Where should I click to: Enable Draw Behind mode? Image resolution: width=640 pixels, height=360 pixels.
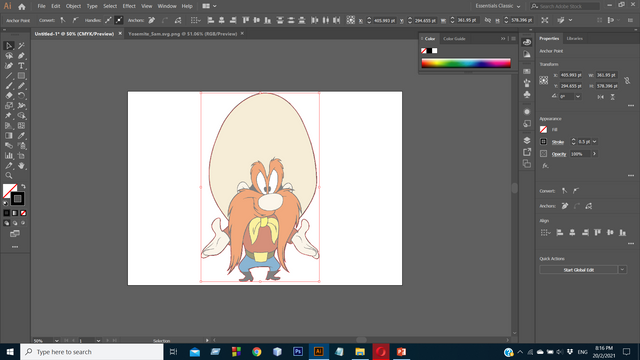[15, 223]
